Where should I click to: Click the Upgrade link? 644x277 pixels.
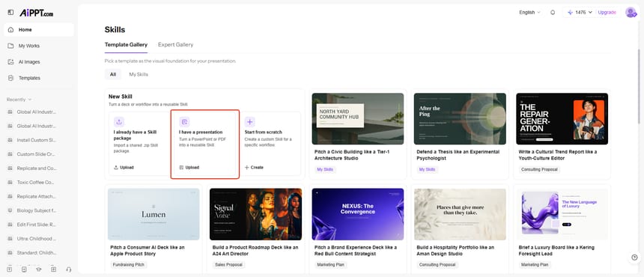tap(607, 12)
